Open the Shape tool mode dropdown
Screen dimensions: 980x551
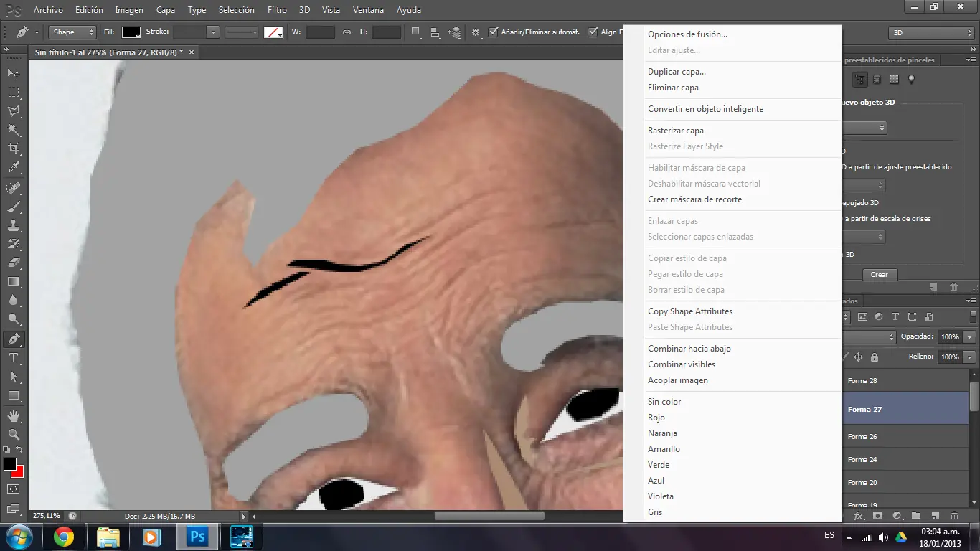click(x=72, y=32)
